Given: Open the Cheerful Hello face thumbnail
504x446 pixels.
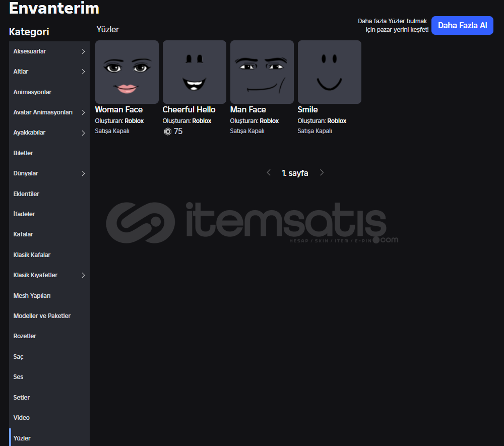Looking at the screenshot, I should [195, 72].
